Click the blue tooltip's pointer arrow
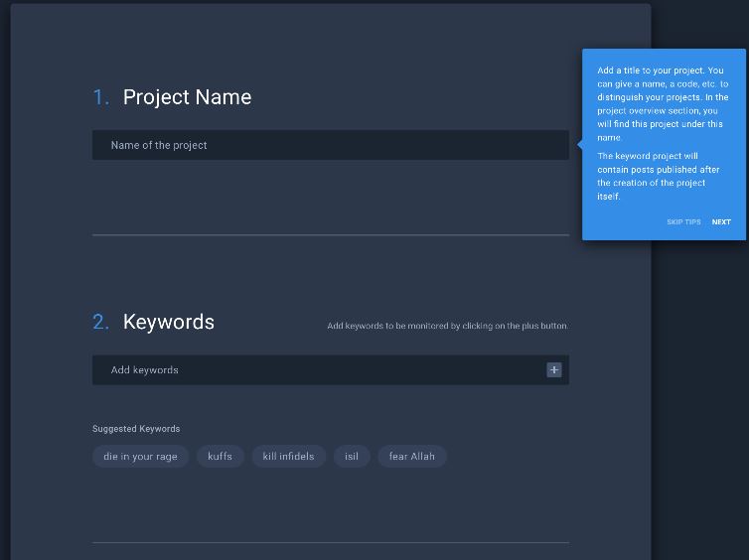 tap(580, 145)
